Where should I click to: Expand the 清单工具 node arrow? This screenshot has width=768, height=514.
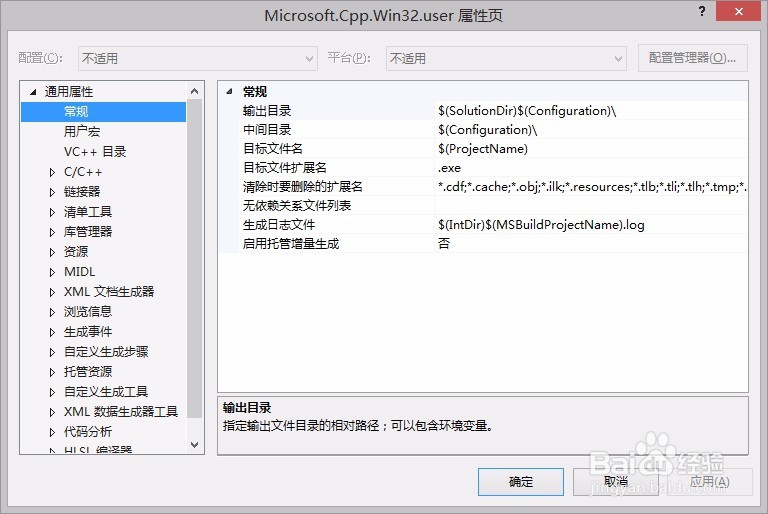pyautogui.click(x=52, y=212)
